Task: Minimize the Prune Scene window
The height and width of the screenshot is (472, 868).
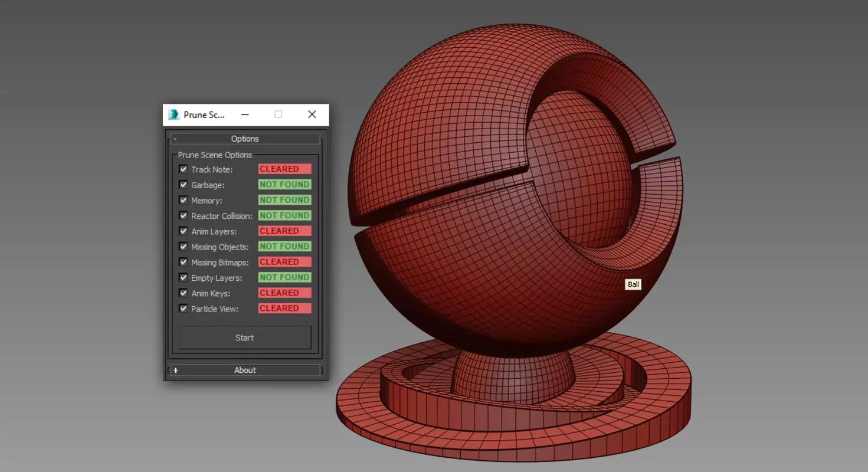Action: [245, 114]
